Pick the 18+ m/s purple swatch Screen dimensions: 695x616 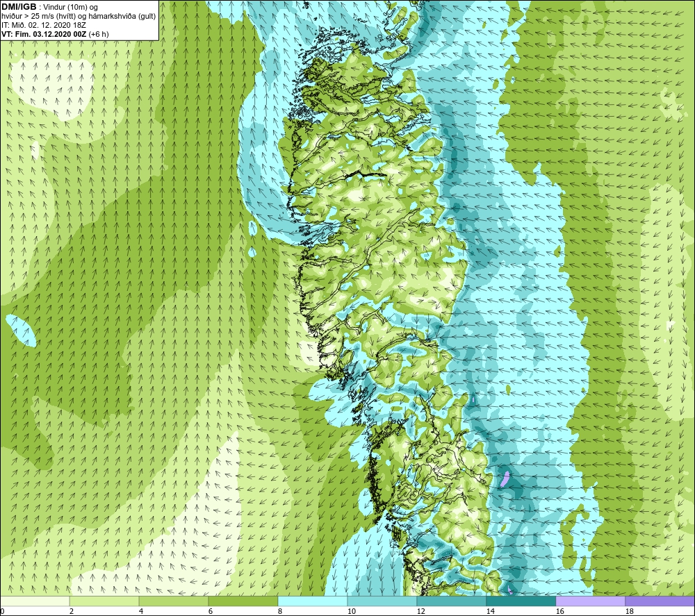(660, 601)
